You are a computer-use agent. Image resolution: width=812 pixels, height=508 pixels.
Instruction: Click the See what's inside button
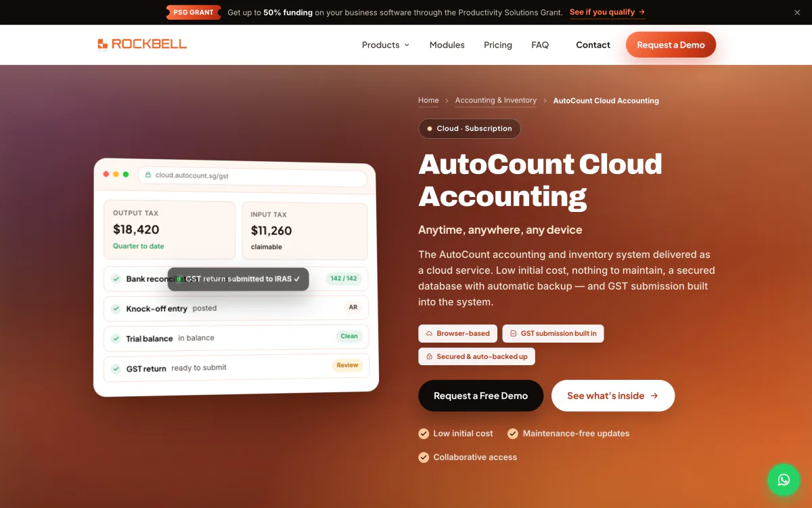tap(613, 396)
